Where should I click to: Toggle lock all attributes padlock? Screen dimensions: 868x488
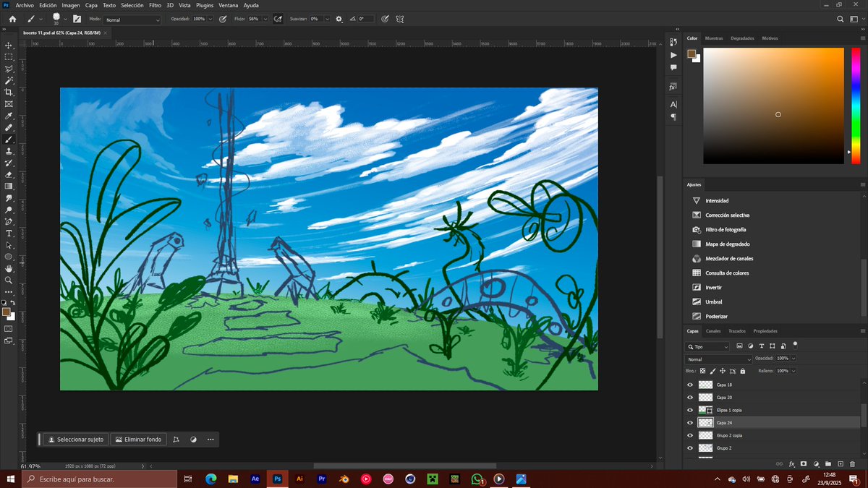(x=744, y=371)
